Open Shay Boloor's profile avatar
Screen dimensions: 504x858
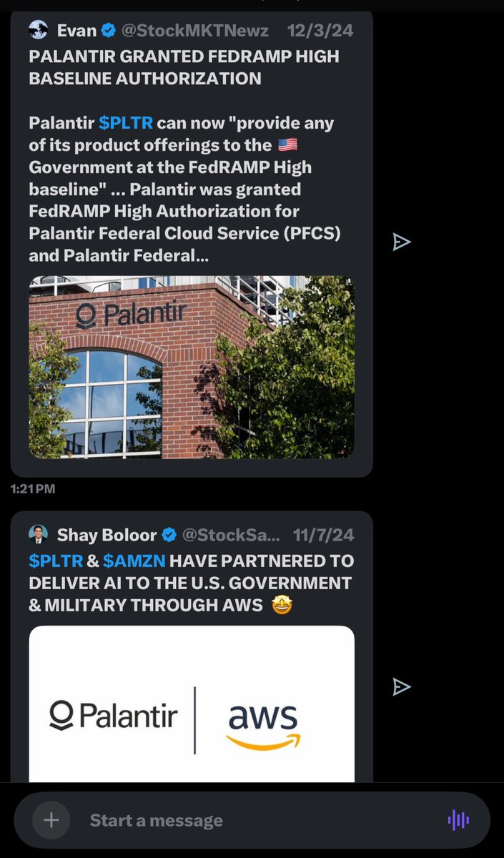[x=39, y=534]
